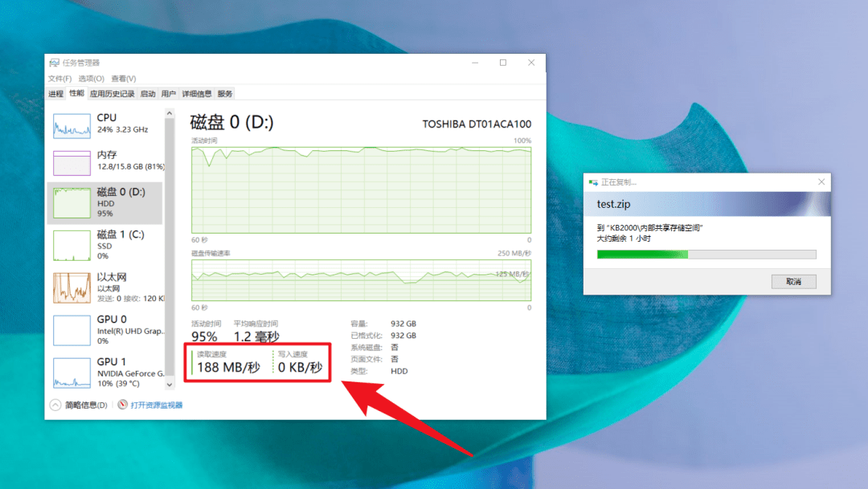Click the green copy progress bar
This screenshot has width=868, height=489.
(x=643, y=254)
